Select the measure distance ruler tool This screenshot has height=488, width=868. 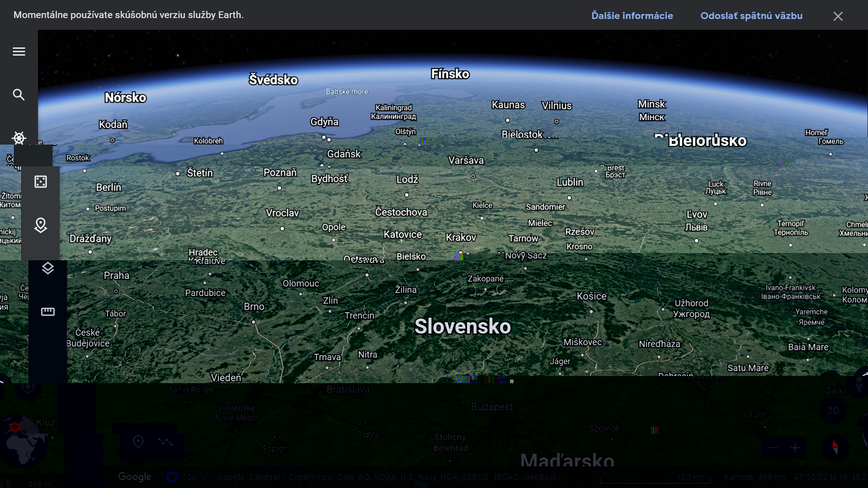pyautogui.click(x=48, y=312)
